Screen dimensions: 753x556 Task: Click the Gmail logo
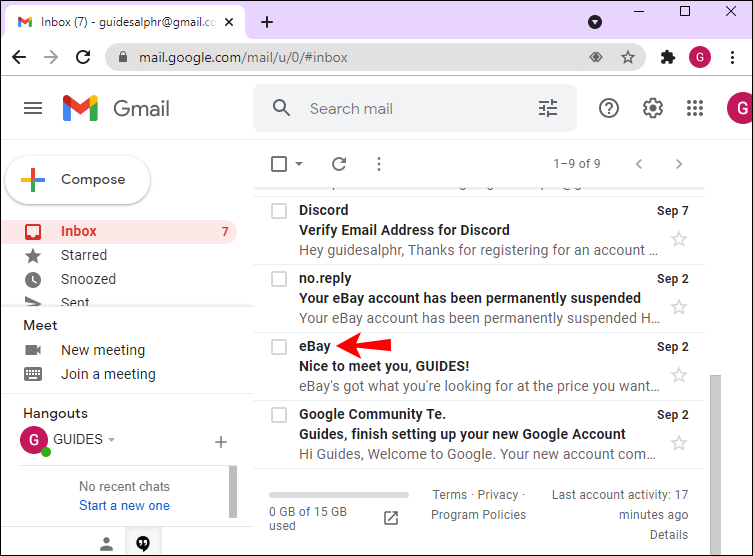tap(116, 108)
